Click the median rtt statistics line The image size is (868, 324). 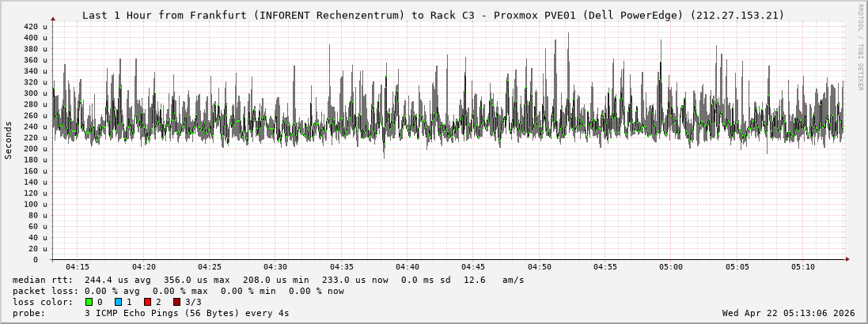click(x=268, y=280)
